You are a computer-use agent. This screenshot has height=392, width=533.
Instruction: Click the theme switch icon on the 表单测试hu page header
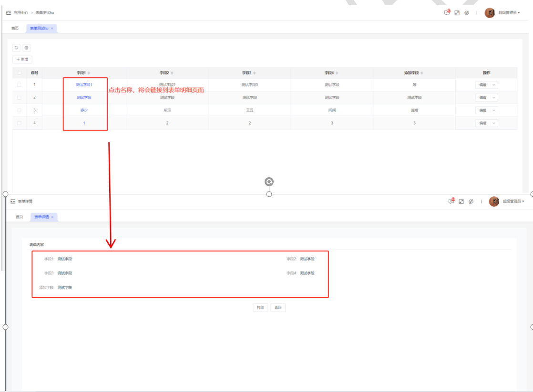[467, 13]
